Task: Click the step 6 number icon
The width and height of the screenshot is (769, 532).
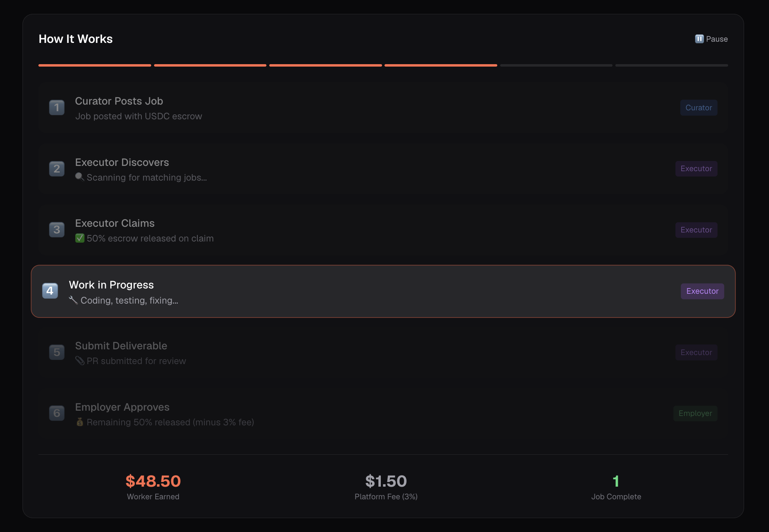Action: (x=57, y=413)
